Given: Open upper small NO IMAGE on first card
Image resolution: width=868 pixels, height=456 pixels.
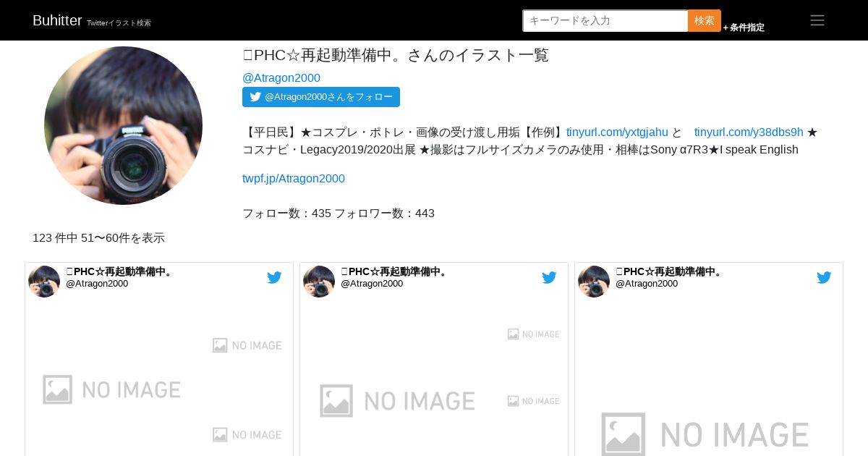Looking at the screenshot, I should pyautogui.click(x=247, y=345).
